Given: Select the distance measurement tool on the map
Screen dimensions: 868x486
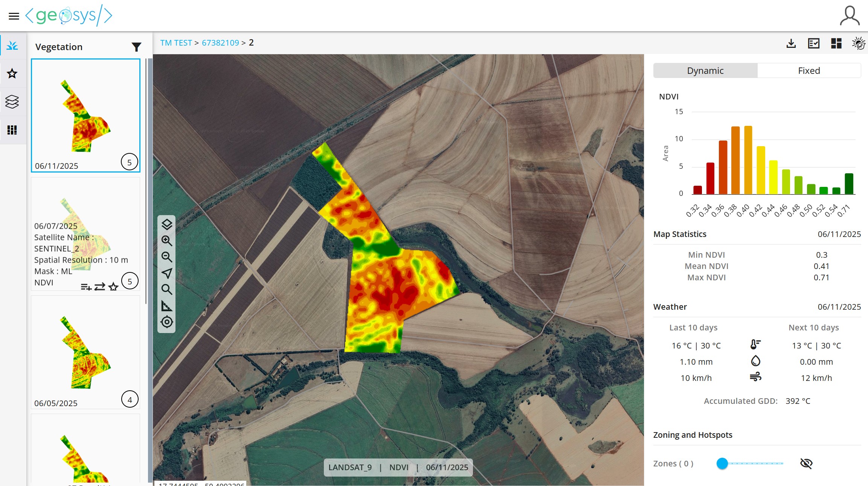Looking at the screenshot, I should coord(167,306).
